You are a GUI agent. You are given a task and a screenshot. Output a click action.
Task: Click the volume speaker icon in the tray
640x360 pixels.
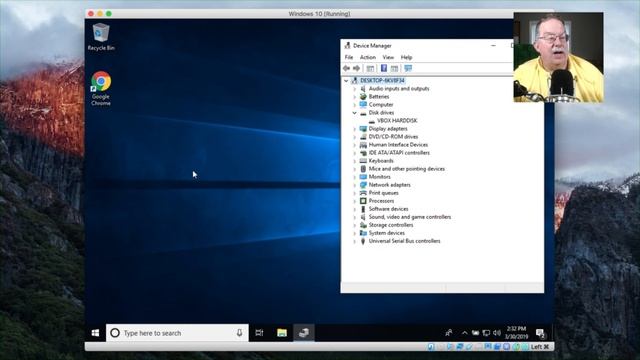[497, 333]
